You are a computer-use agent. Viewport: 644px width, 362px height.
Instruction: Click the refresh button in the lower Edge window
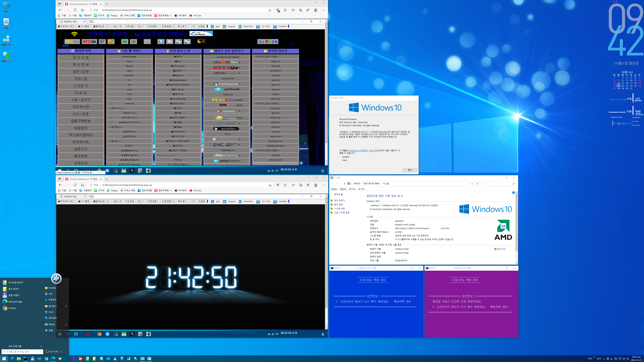pyautogui.click(x=75, y=185)
